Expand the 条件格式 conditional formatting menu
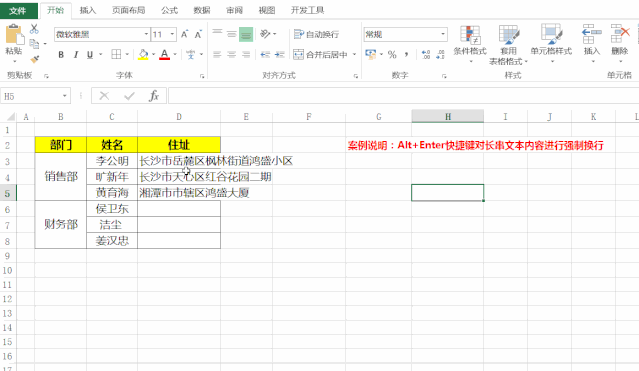Viewport: 639px width, 371px height. point(470,44)
